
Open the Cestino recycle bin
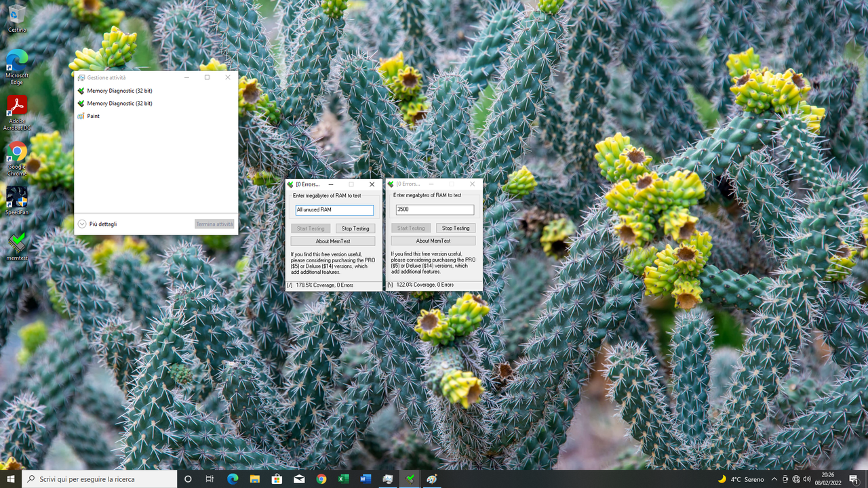click(16, 15)
